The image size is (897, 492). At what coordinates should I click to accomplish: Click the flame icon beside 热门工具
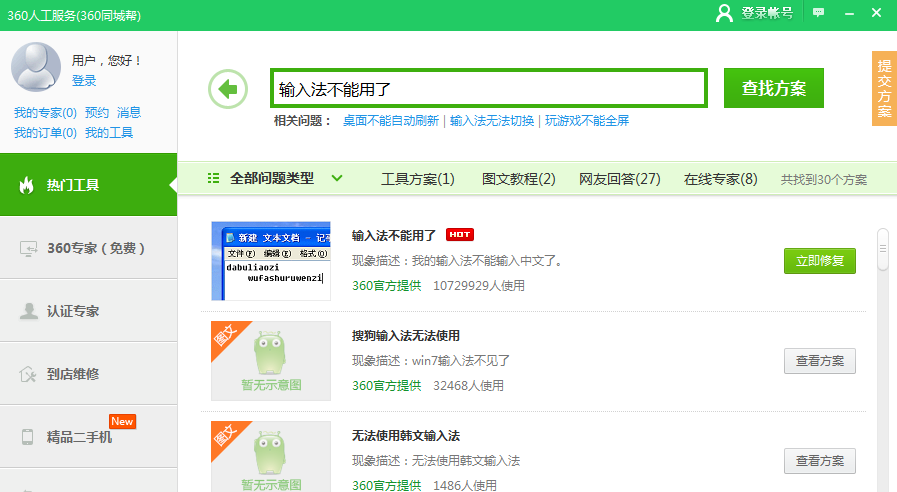(x=26, y=185)
